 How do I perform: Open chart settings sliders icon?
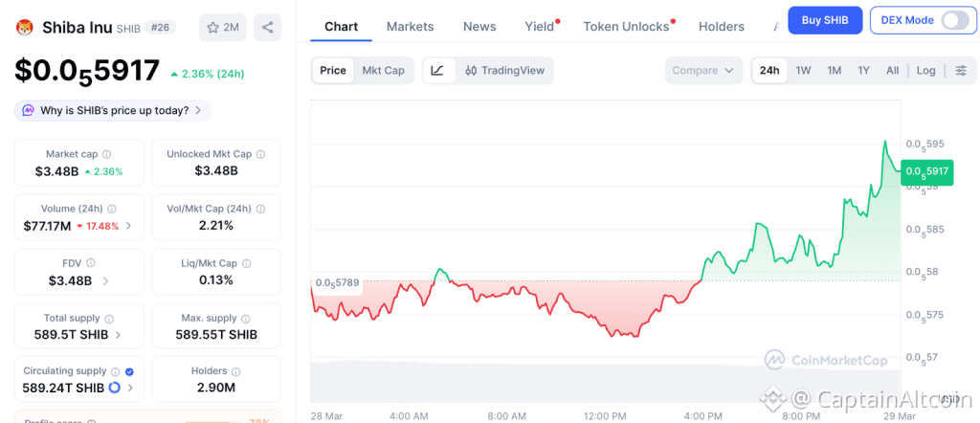click(961, 71)
